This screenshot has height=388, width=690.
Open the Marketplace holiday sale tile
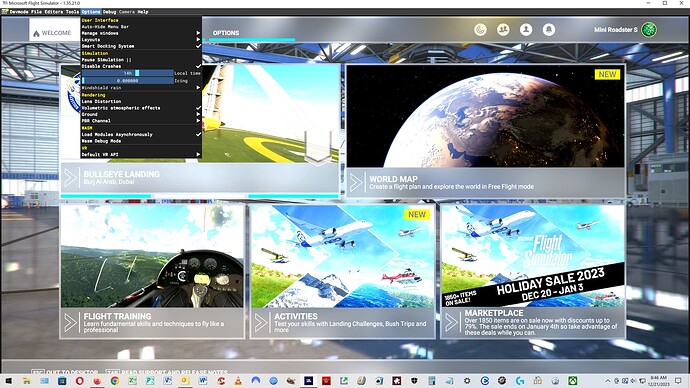point(533,271)
